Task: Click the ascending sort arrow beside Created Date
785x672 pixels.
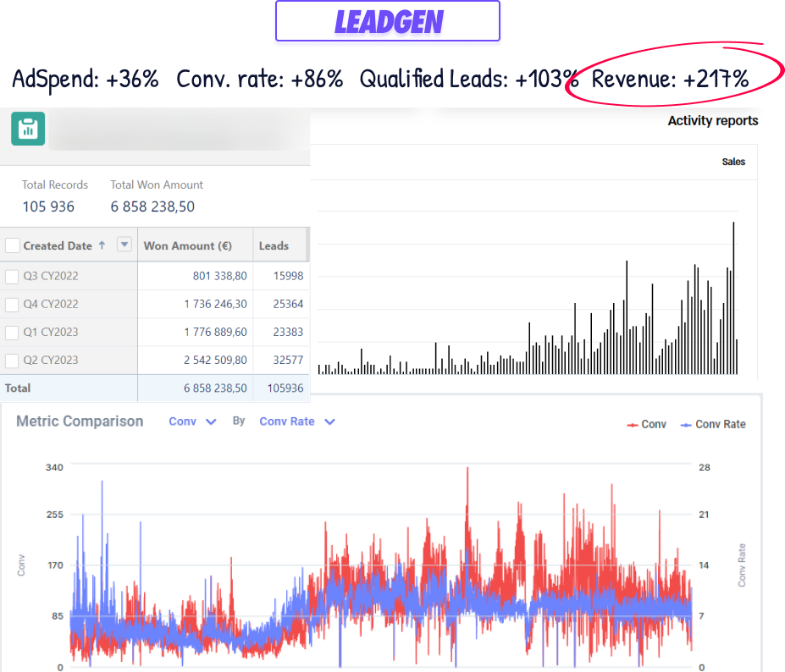Action: [x=102, y=245]
